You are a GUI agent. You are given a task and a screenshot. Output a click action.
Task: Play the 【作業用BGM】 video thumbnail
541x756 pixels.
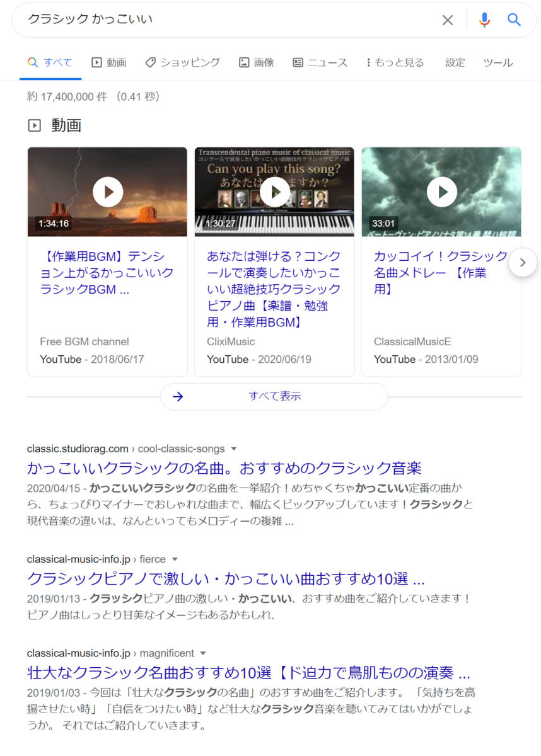(x=107, y=192)
